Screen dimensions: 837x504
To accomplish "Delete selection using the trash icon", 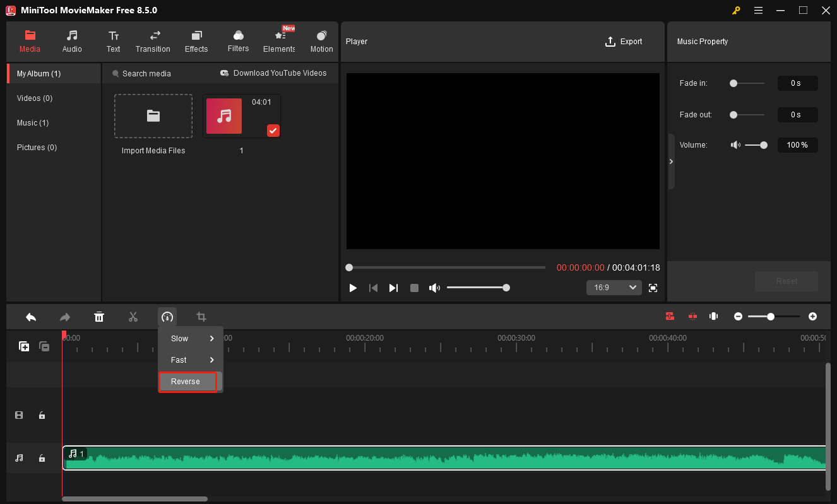I will (x=99, y=317).
